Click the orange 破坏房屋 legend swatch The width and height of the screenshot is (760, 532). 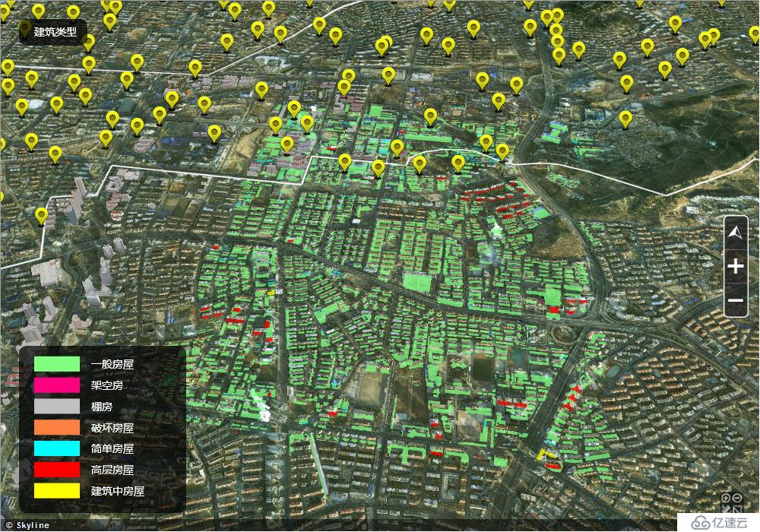coord(57,428)
